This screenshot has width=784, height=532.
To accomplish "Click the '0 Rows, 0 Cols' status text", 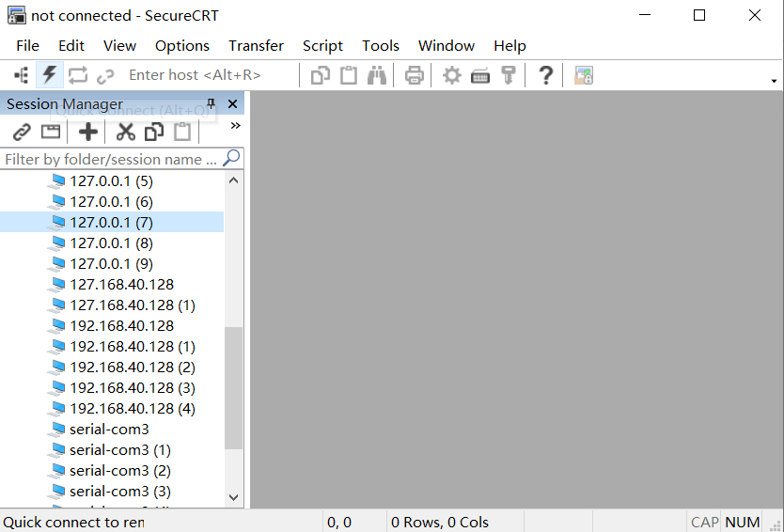I will (x=440, y=522).
